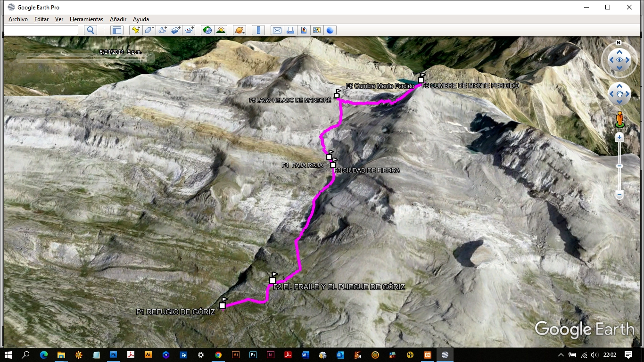644x362 pixels.
Task: Toggle the sidebar panel visibility
Action: 117,30
